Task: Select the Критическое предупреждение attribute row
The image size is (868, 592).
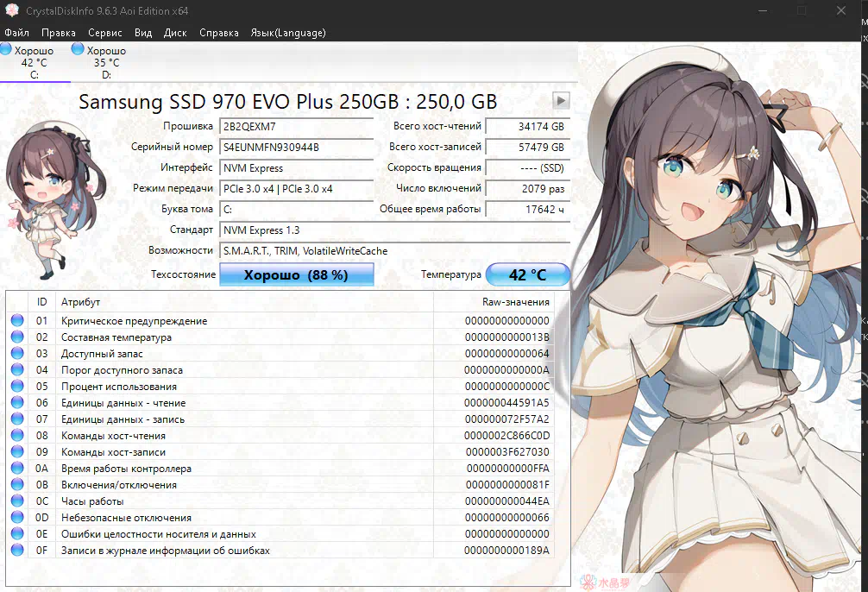Action: [280, 321]
